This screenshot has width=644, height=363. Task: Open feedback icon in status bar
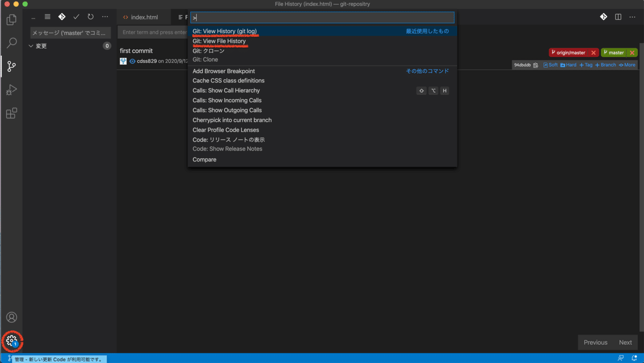621,358
